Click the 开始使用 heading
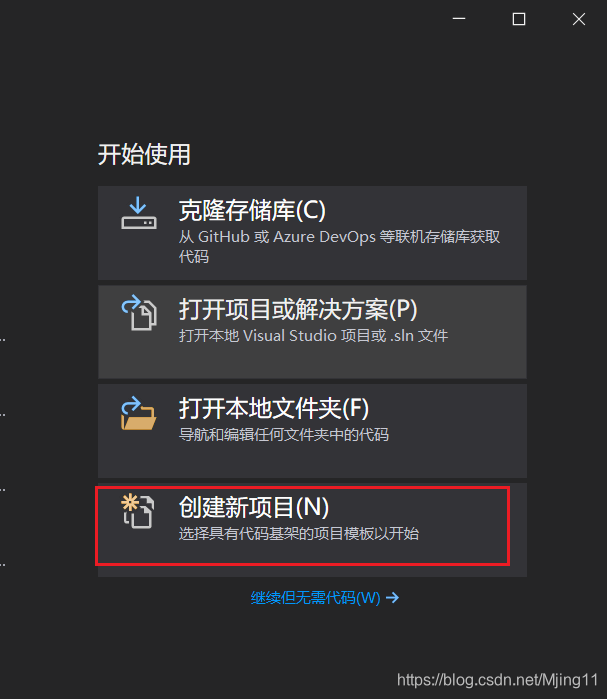 144,155
